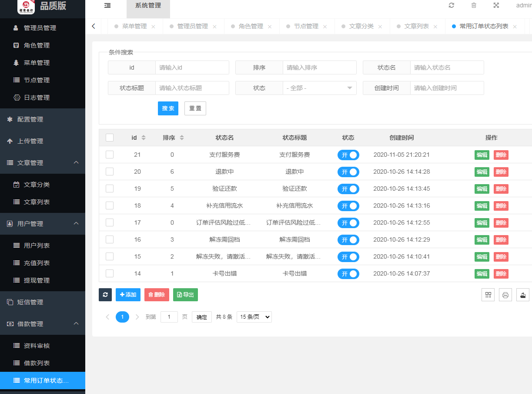532x394 pixels.
Task: Click the 状态名 search input field
Action: click(x=447, y=67)
